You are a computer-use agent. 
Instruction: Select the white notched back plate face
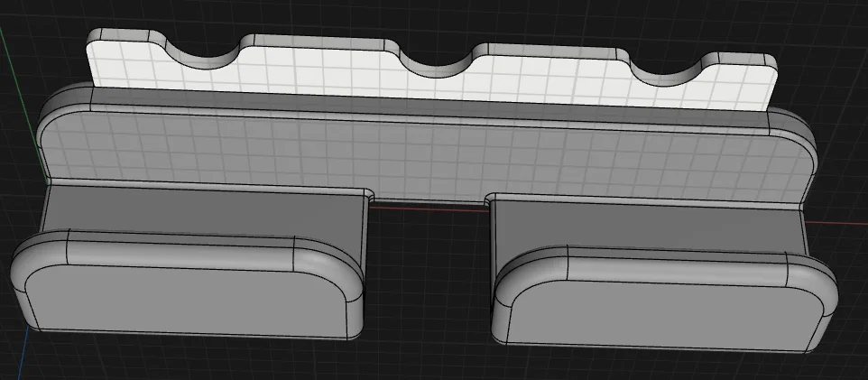tap(432, 83)
